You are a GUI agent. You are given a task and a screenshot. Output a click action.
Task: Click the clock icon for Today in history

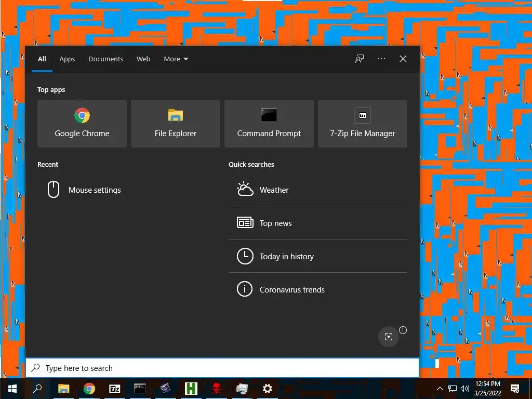(x=245, y=256)
